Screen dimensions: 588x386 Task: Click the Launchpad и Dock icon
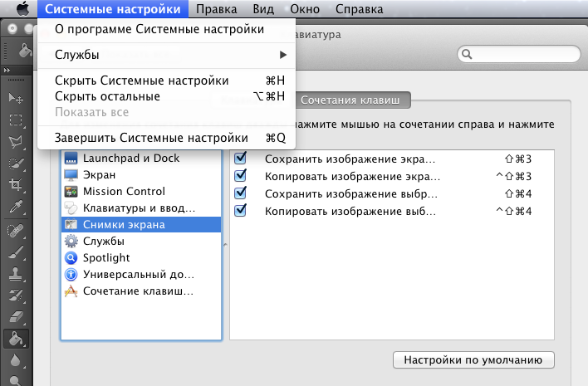point(71,159)
